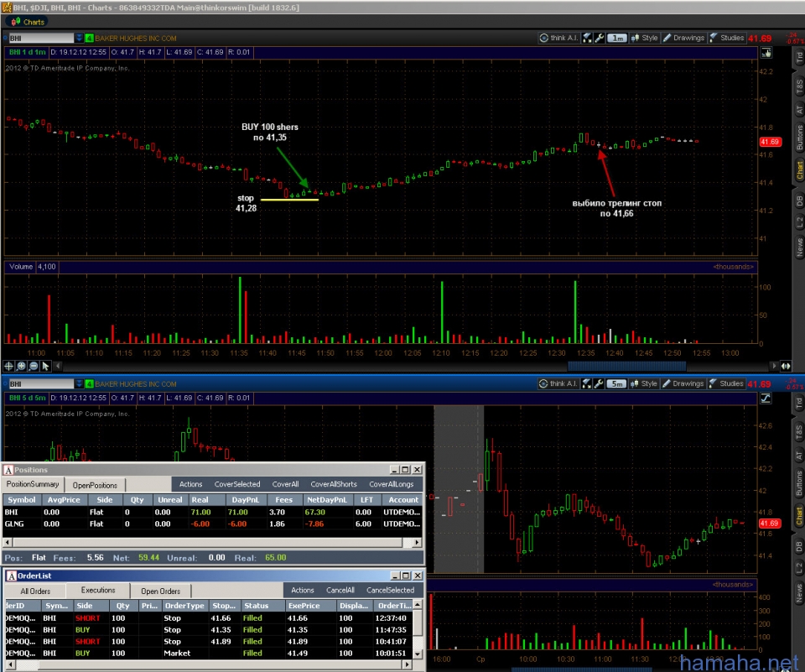Open Studies menu on upper chart

click(x=727, y=38)
